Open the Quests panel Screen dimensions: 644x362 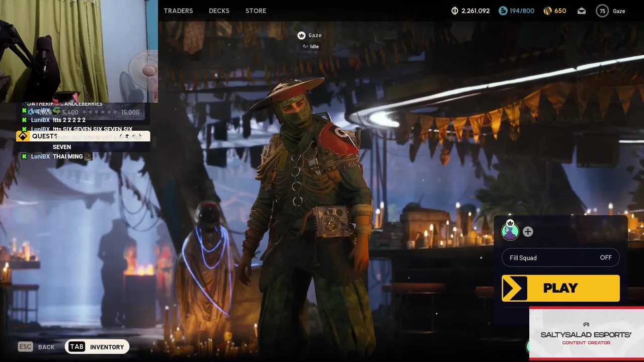(83, 136)
